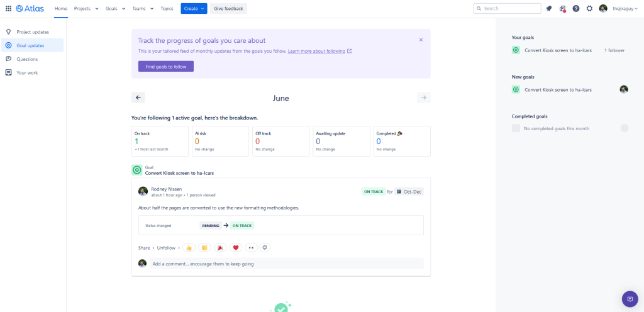React with the thumbs up emoji

[189, 248]
